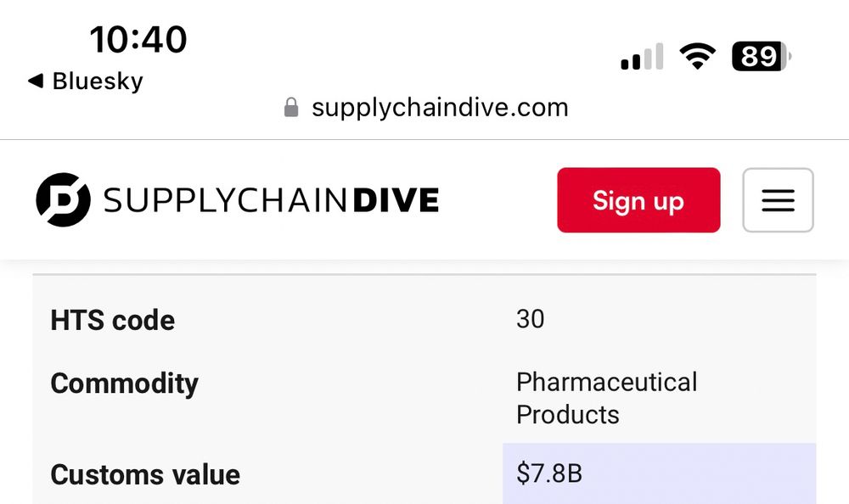Open the hamburger menu
The image size is (849, 504).
pos(778,199)
